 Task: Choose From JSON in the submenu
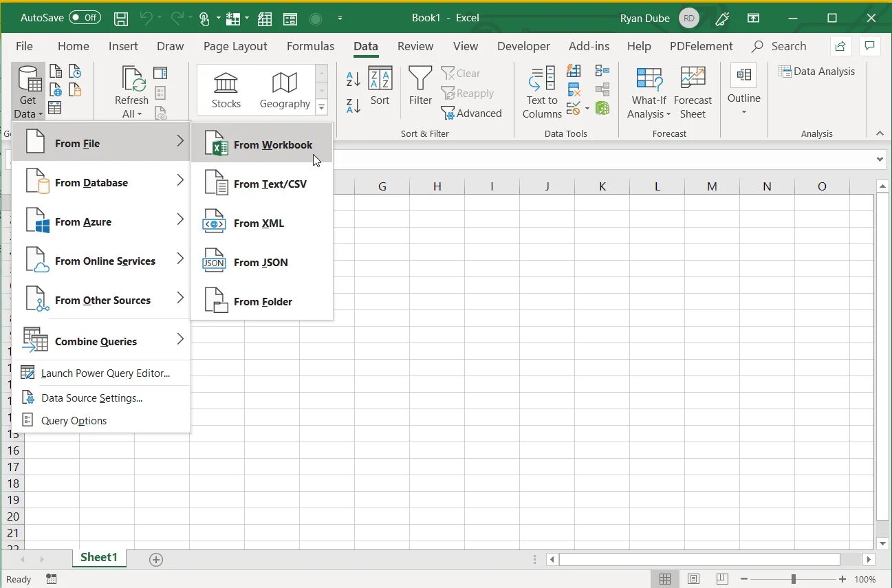[x=262, y=262]
